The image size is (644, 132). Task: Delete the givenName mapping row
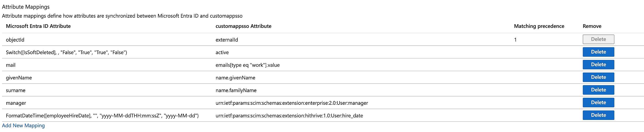pyautogui.click(x=598, y=77)
